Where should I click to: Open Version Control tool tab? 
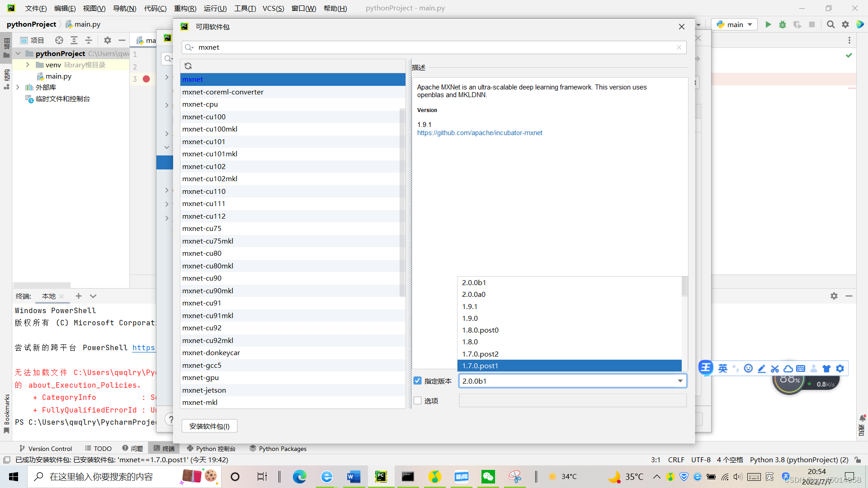pos(46,449)
